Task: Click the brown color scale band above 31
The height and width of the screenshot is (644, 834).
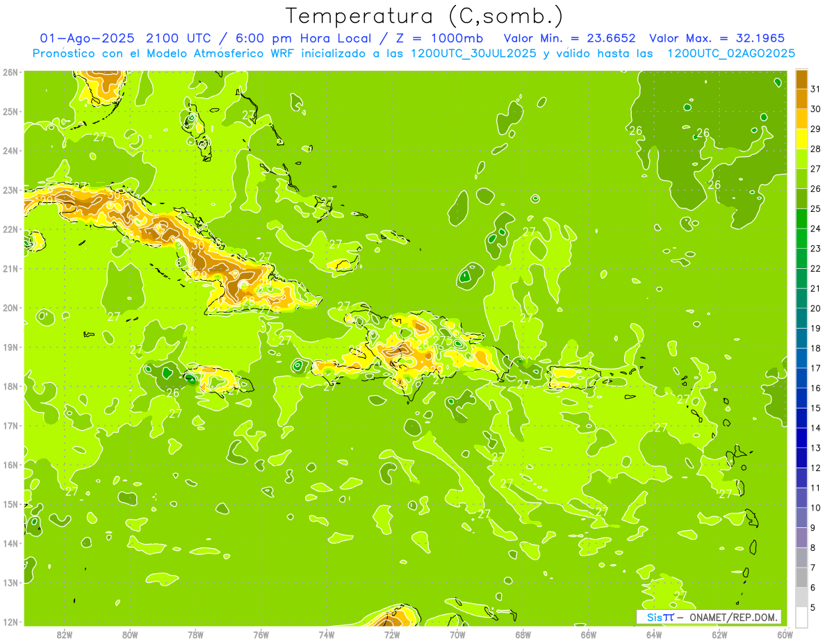Action: (801, 79)
